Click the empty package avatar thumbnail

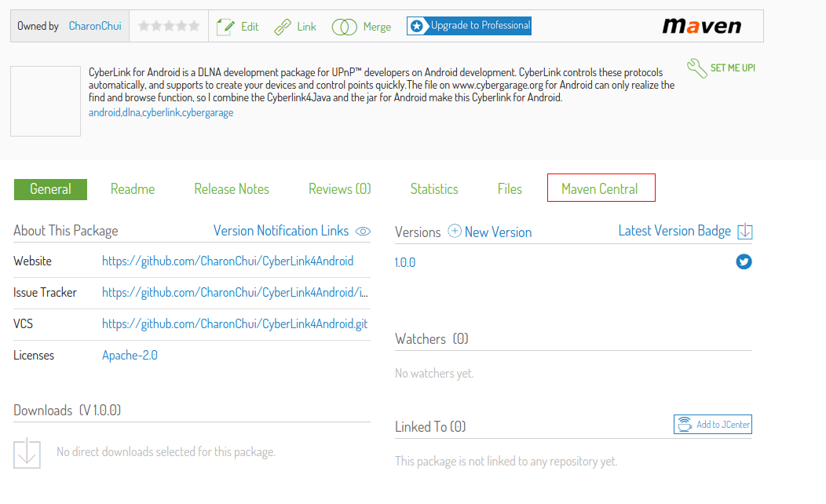click(x=46, y=101)
